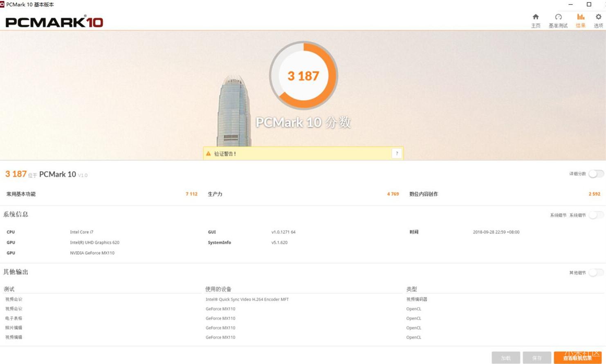
Task: Click the validation warning triangle icon
Action: point(209,154)
